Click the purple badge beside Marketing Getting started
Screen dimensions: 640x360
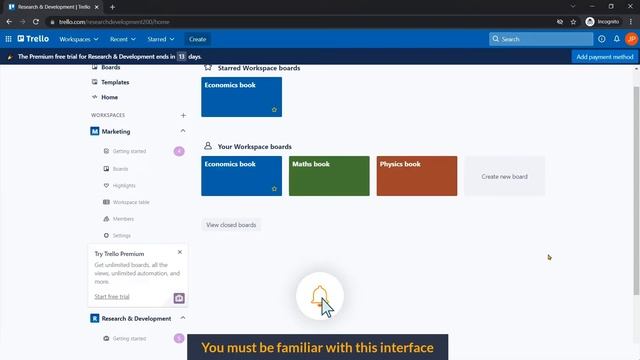(x=179, y=151)
